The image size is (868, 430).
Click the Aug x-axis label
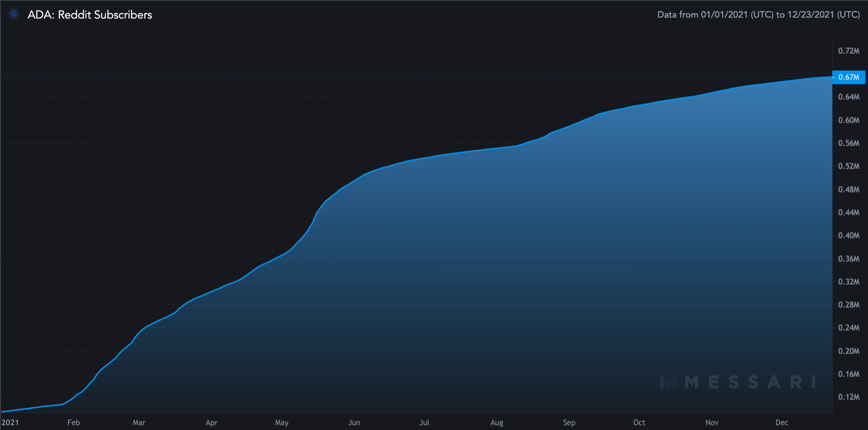tap(497, 422)
